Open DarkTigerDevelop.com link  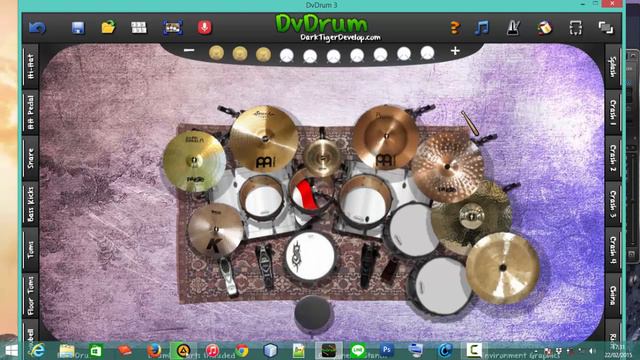click(340, 38)
